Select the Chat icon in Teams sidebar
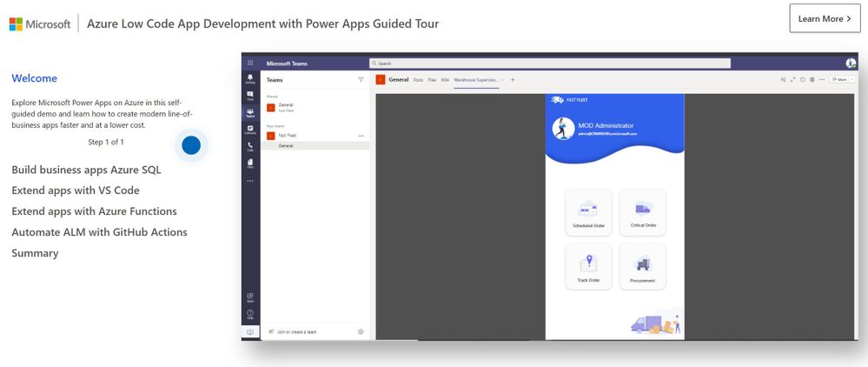Image resolution: width=868 pixels, height=367 pixels. 250,96
